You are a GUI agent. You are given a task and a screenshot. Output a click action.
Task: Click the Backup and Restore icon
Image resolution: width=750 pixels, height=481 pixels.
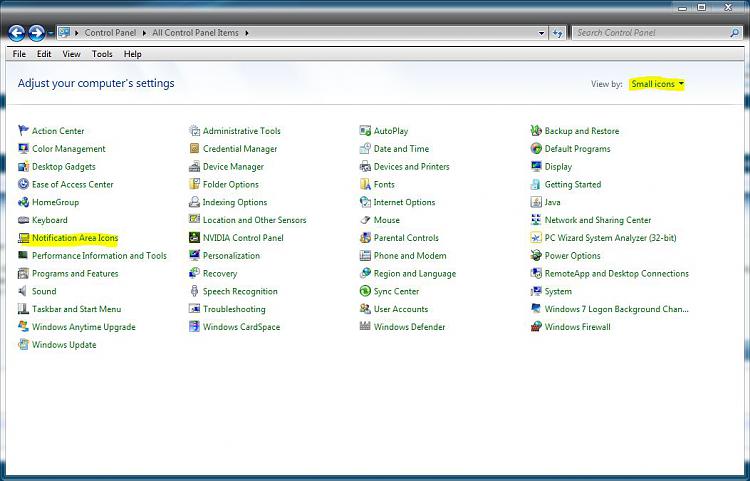point(536,130)
